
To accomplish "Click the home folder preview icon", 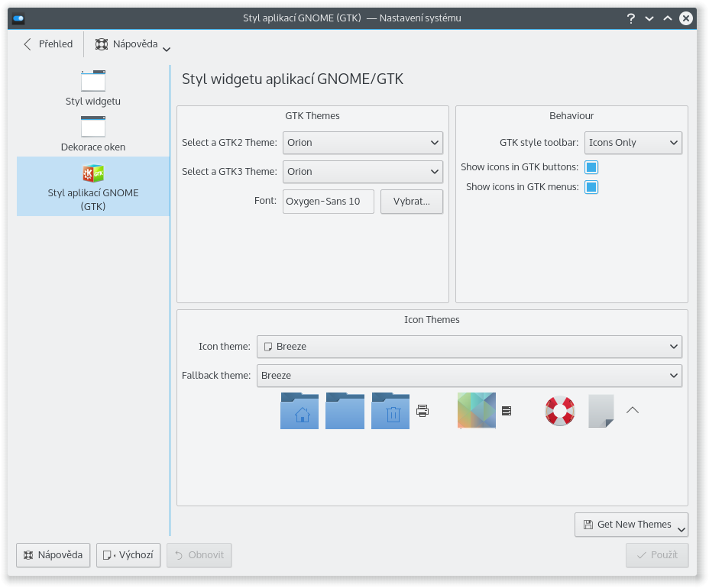I will click(299, 411).
